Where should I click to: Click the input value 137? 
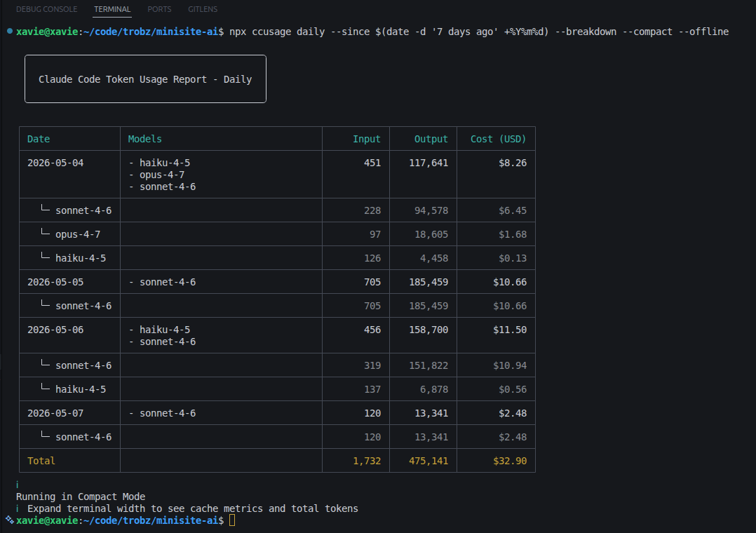pyautogui.click(x=372, y=389)
